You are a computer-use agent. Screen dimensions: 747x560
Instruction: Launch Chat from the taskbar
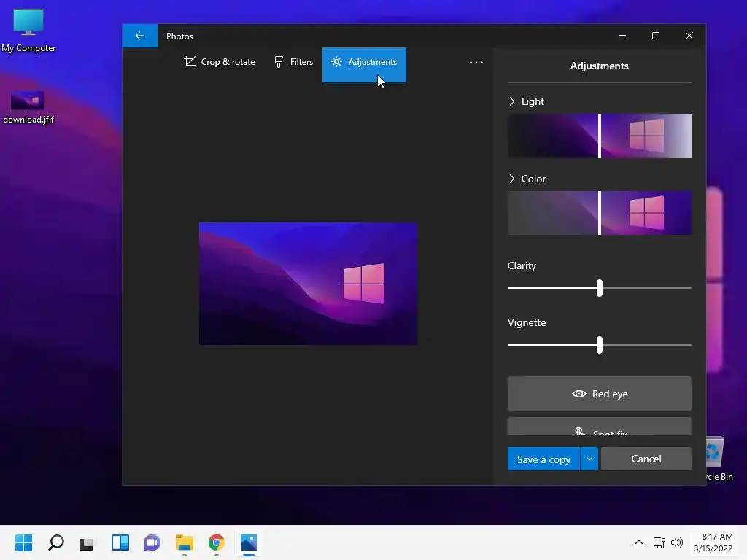click(x=152, y=542)
